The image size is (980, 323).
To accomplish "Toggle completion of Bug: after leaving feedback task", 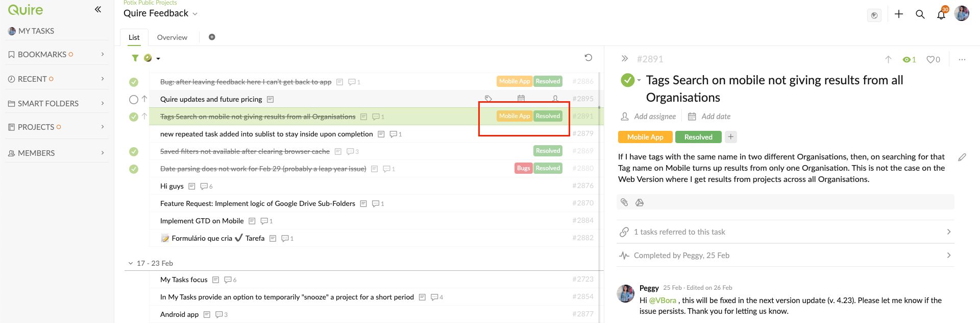I will click(134, 82).
